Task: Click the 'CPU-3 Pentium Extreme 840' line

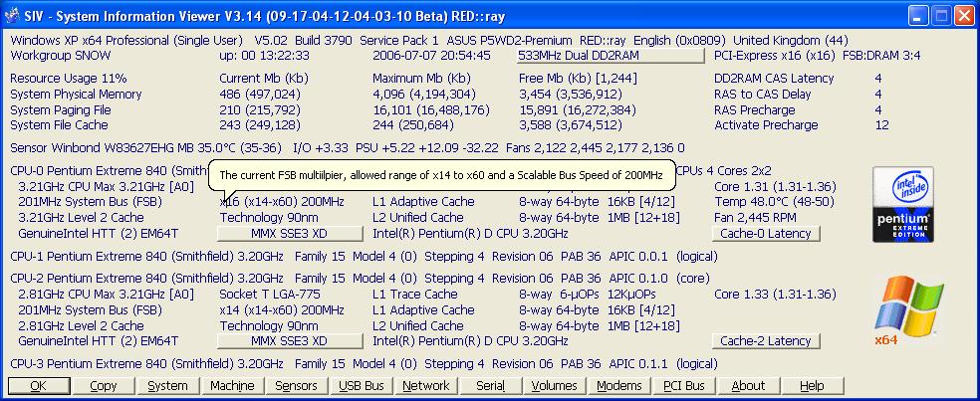Action: (x=364, y=364)
